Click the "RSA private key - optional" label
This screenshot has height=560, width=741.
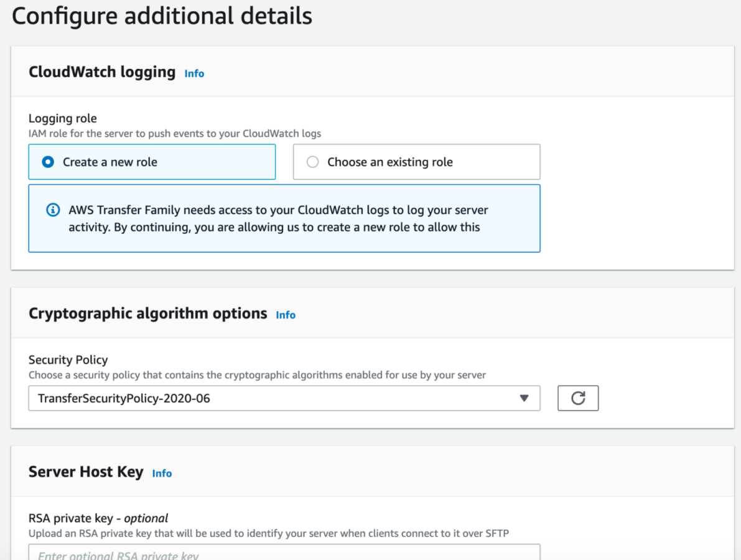[x=98, y=518]
